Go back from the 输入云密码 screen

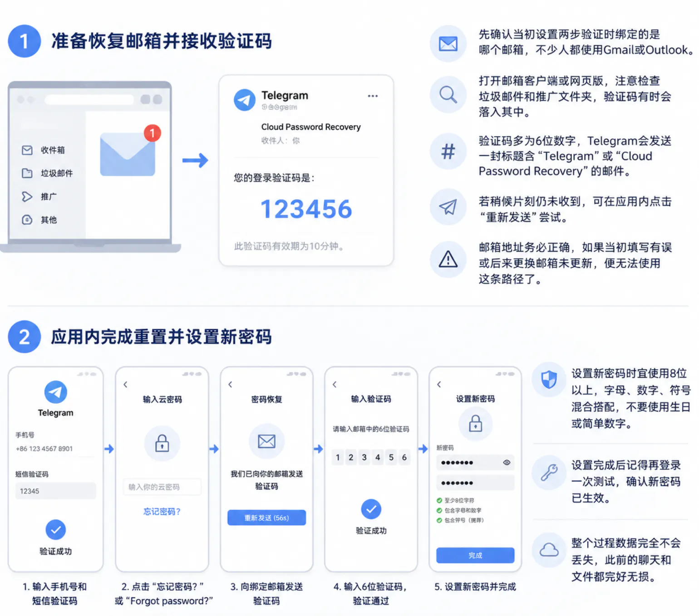tap(126, 385)
